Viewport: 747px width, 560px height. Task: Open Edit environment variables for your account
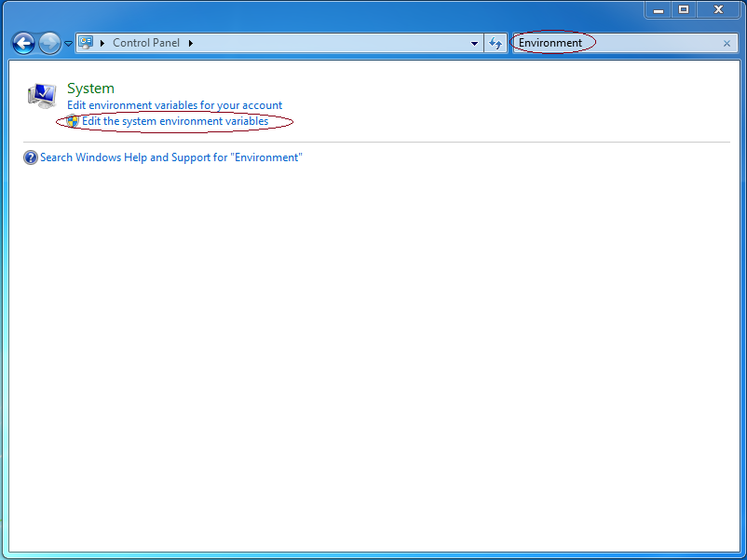click(x=173, y=105)
